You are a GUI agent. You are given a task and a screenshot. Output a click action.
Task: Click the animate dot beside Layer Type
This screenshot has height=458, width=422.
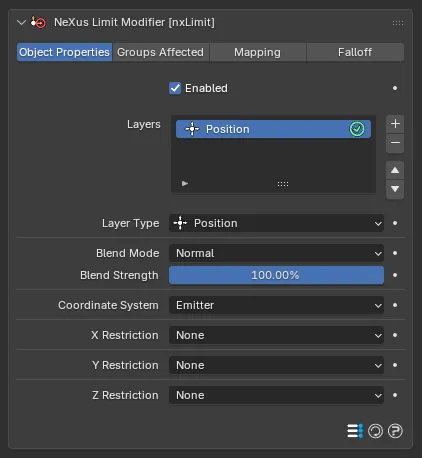click(395, 223)
